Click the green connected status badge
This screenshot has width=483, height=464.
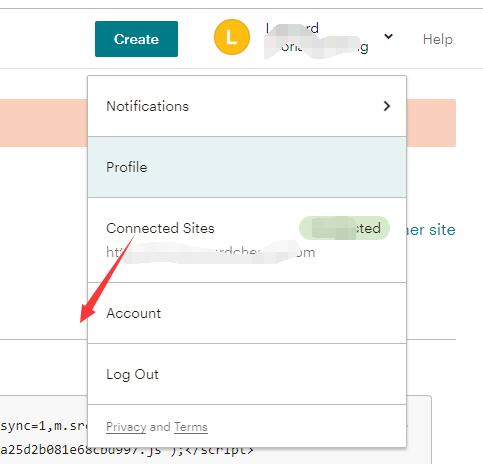(344, 228)
